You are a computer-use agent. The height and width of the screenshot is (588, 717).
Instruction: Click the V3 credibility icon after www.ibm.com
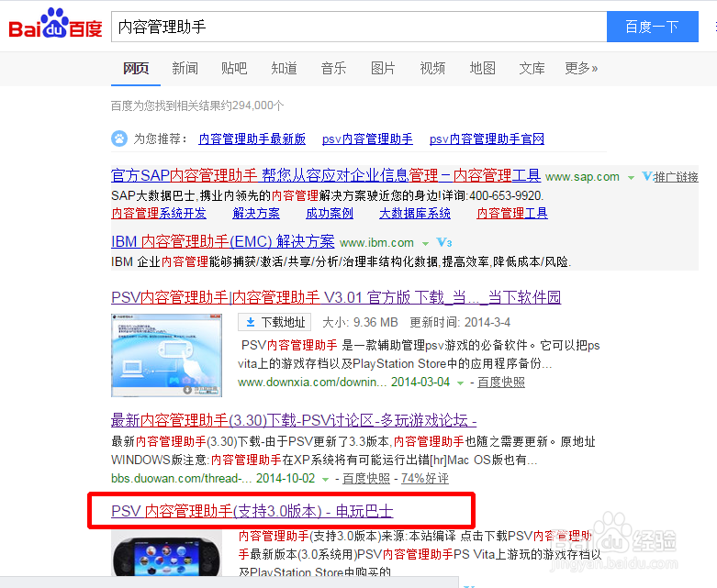coord(444,242)
